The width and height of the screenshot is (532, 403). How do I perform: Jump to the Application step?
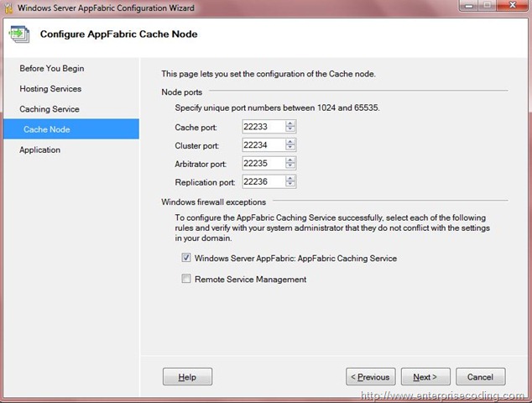pos(39,149)
